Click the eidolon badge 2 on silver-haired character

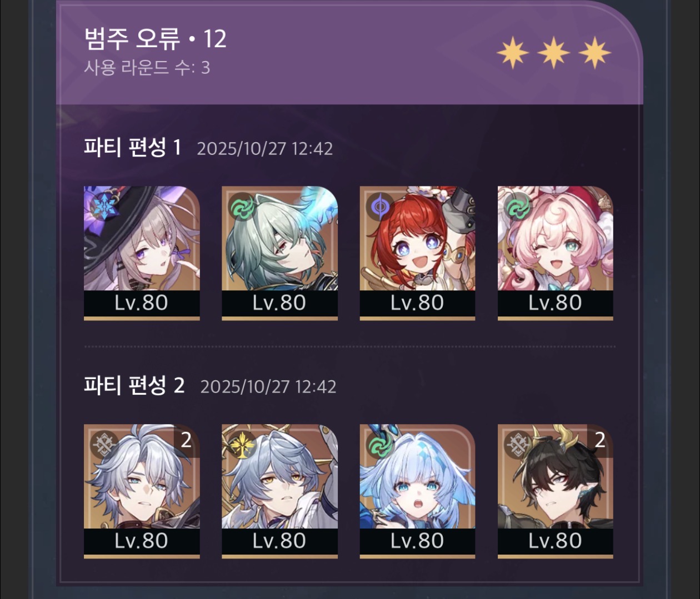pyautogui.click(x=187, y=440)
